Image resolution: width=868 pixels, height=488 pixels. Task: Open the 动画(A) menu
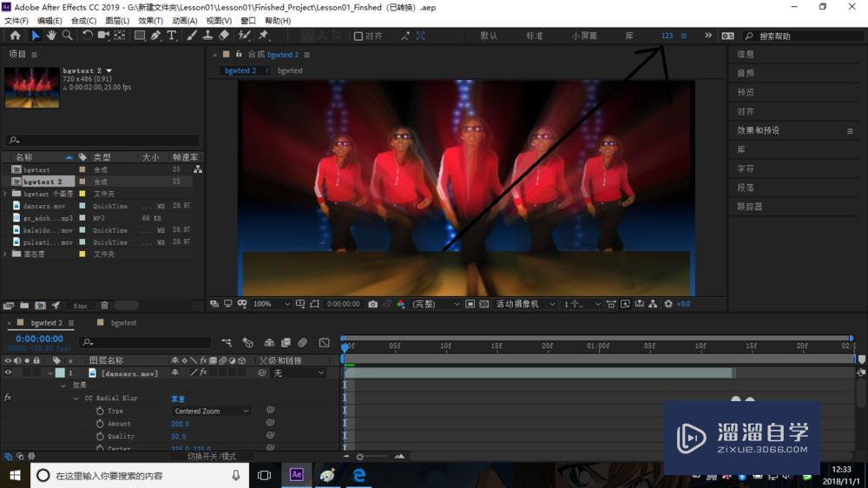pos(184,21)
